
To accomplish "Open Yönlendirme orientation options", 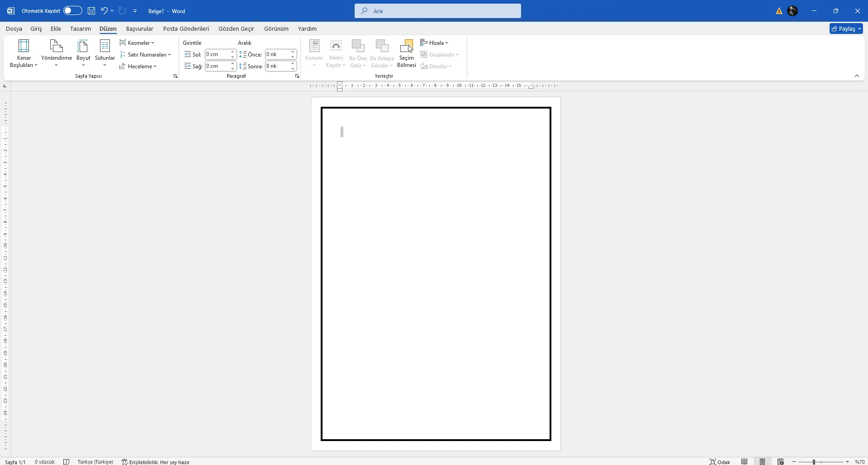I will (57, 53).
